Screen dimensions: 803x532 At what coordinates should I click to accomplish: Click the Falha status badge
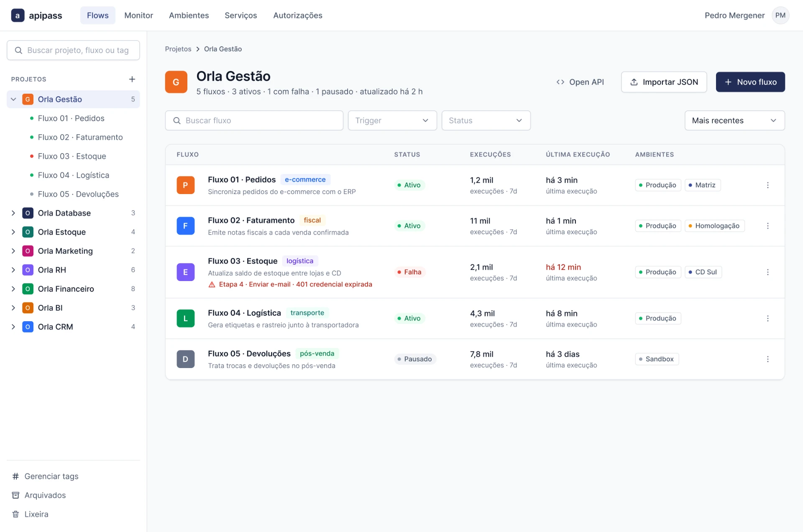410,272
